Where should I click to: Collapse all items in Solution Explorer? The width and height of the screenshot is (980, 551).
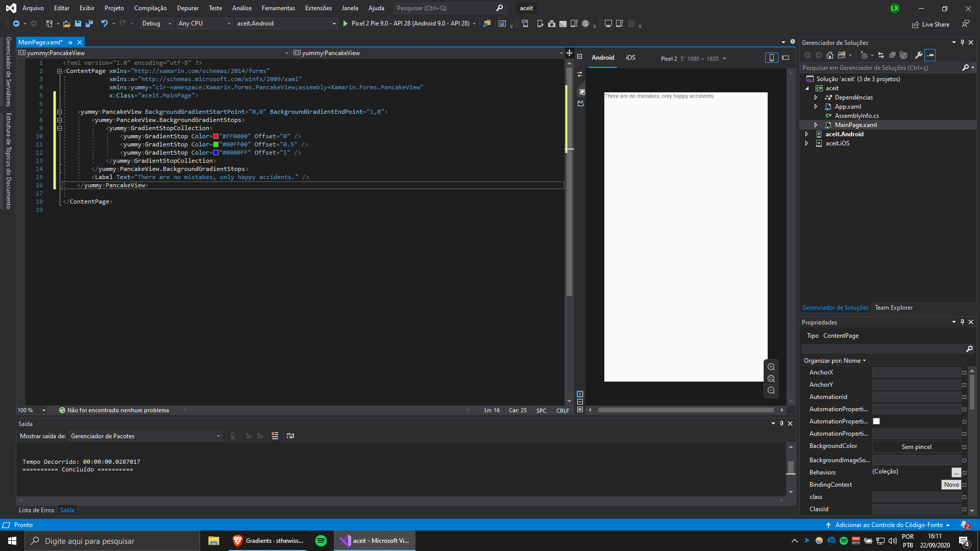point(892,56)
